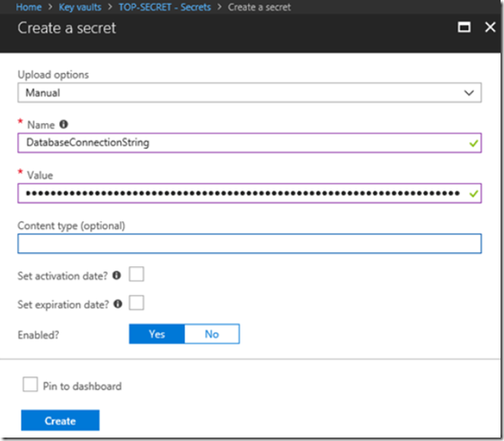
Task: Open Key vaults breadcrumb link
Action: (80, 7)
